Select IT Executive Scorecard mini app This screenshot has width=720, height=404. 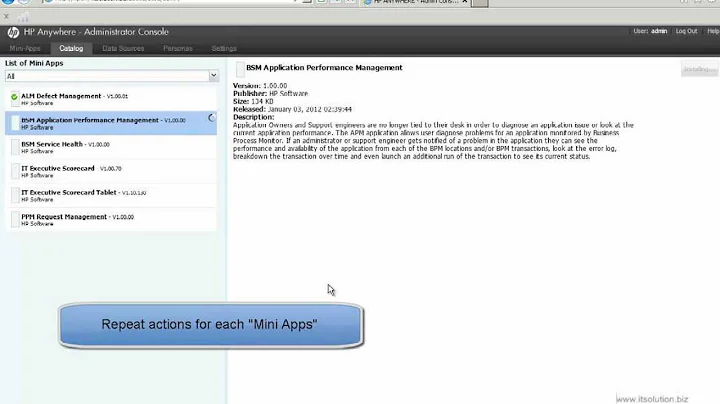pos(111,172)
